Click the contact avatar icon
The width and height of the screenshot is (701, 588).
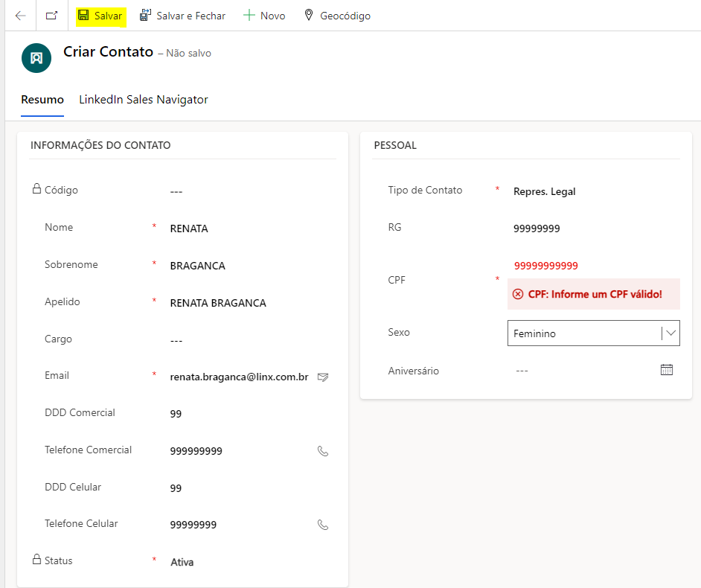click(36, 58)
